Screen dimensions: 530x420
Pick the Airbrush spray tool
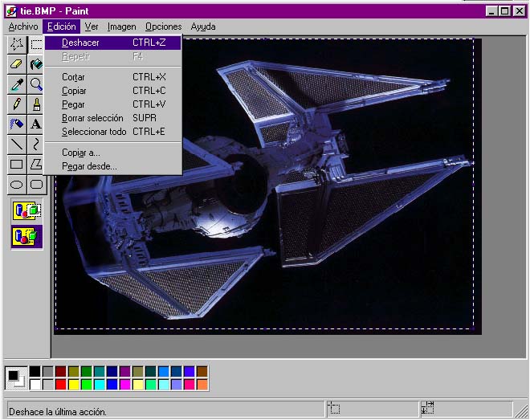pyautogui.click(x=17, y=124)
